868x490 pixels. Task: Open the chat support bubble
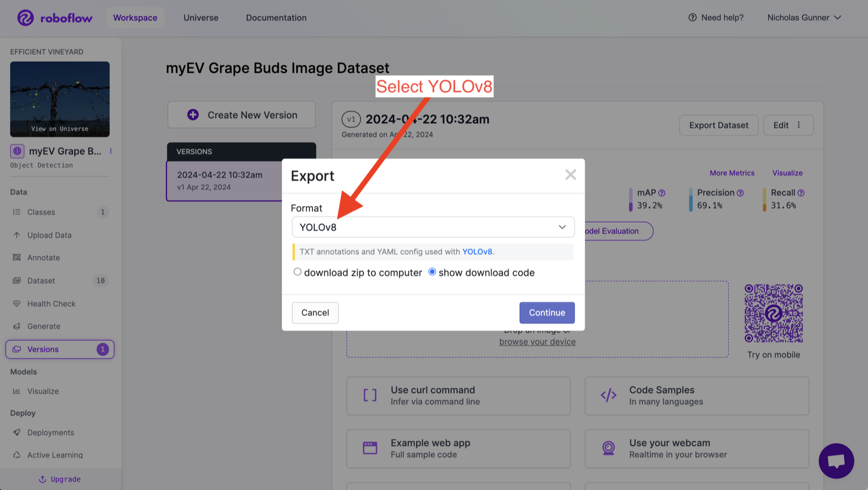(836, 461)
